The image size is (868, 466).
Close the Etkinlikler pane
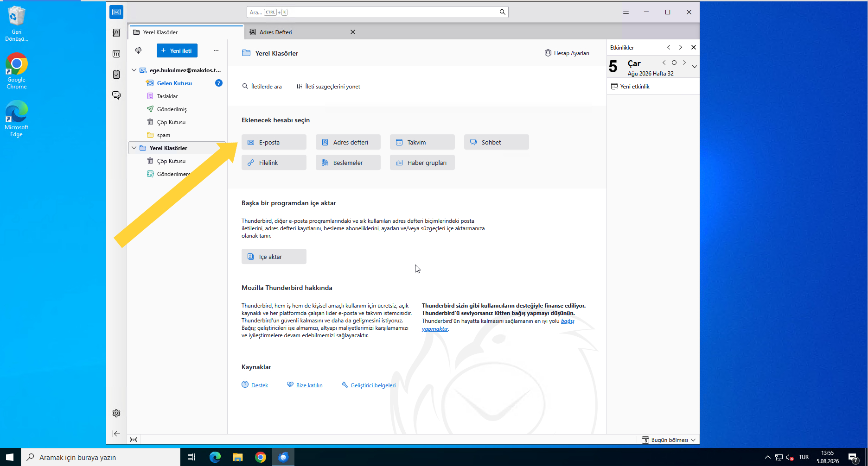[694, 47]
